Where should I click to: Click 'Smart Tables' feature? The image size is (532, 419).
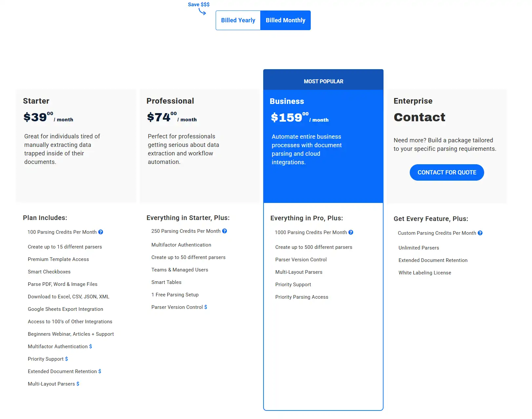pyautogui.click(x=167, y=282)
